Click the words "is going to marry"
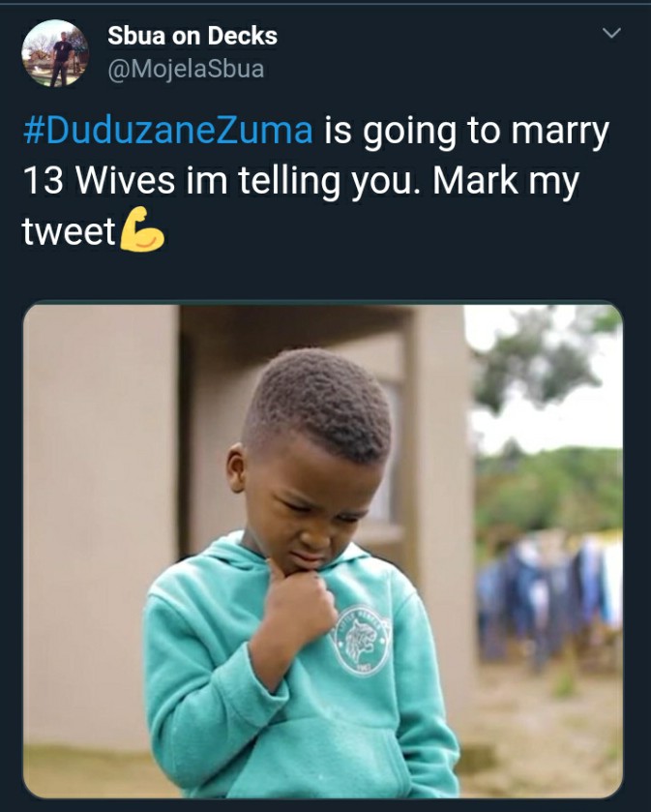This screenshot has width=651, height=812. 467,132
